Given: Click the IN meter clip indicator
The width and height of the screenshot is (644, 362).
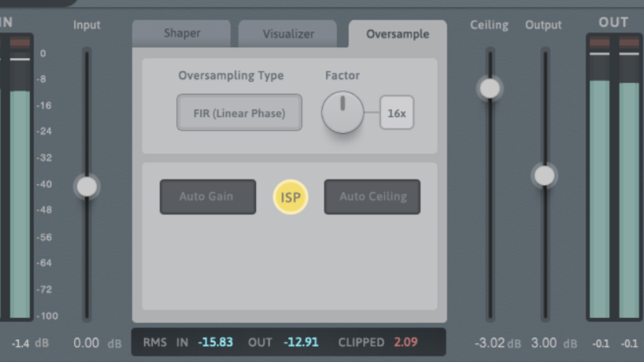Looking at the screenshot, I should click(20, 42).
